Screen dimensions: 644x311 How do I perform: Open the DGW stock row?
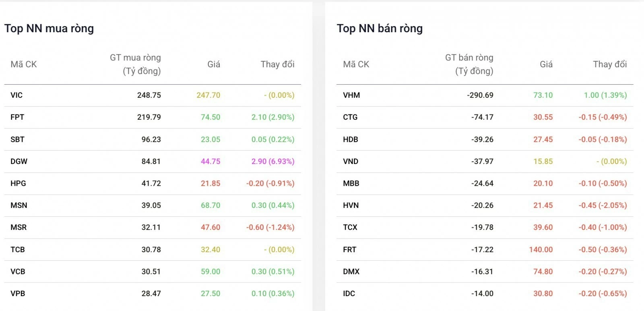coord(153,161)
